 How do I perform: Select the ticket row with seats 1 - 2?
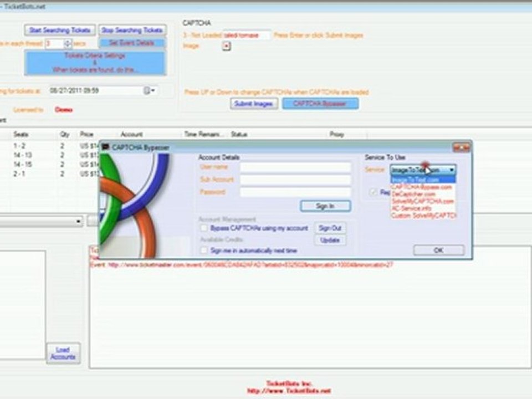click(49, 146)
